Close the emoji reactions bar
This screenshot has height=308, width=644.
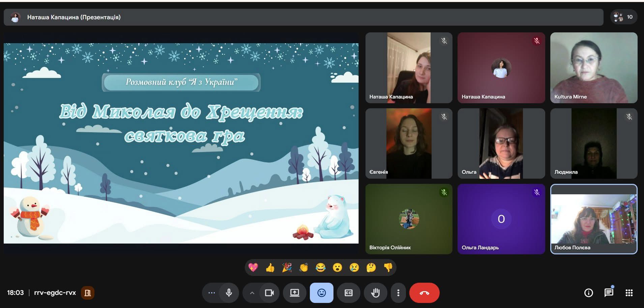click(321, 293)
